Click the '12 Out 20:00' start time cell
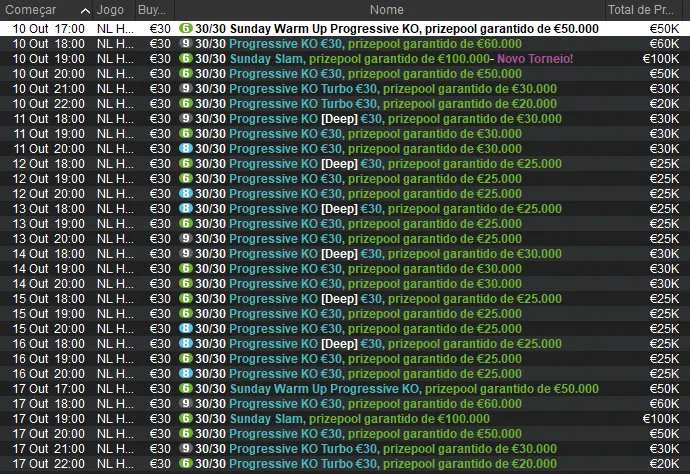This screenshot has height=474, width=690. [x=48, y=193]
